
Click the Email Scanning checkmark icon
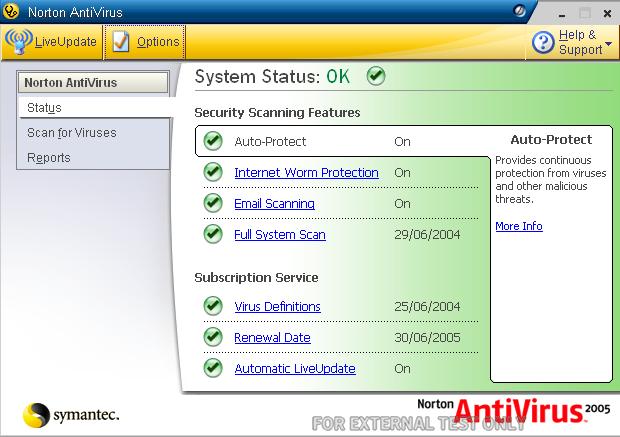213,202
